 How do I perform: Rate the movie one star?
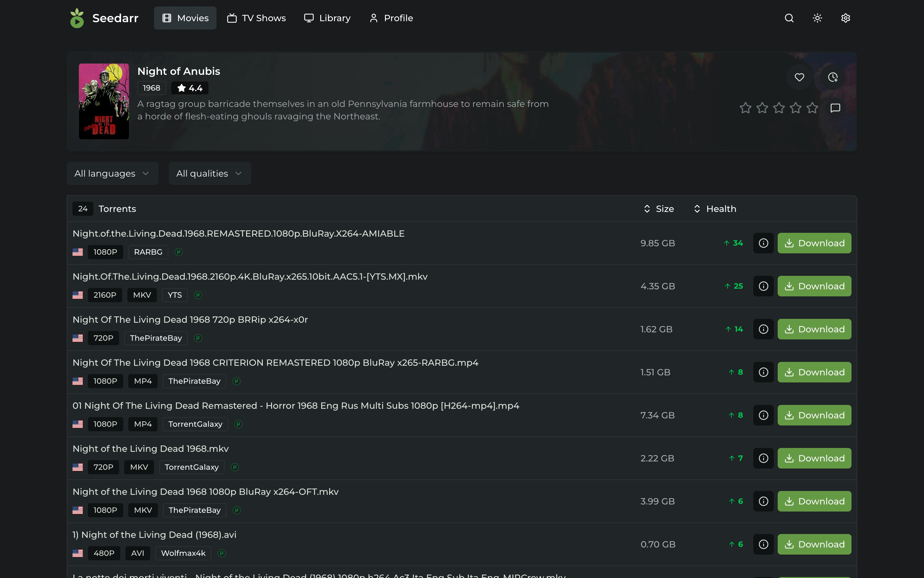click(x=745, y=108)
